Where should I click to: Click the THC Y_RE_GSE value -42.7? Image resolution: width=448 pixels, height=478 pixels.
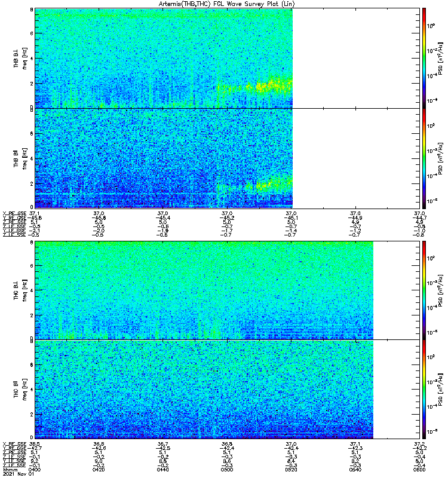(x=35, y=448)
